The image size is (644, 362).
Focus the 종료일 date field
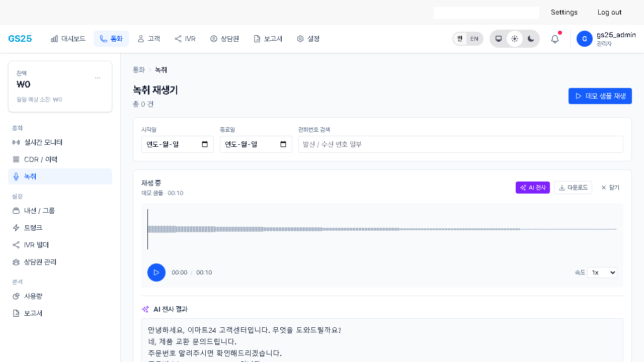pyautogui.click(x=256, y=144)
